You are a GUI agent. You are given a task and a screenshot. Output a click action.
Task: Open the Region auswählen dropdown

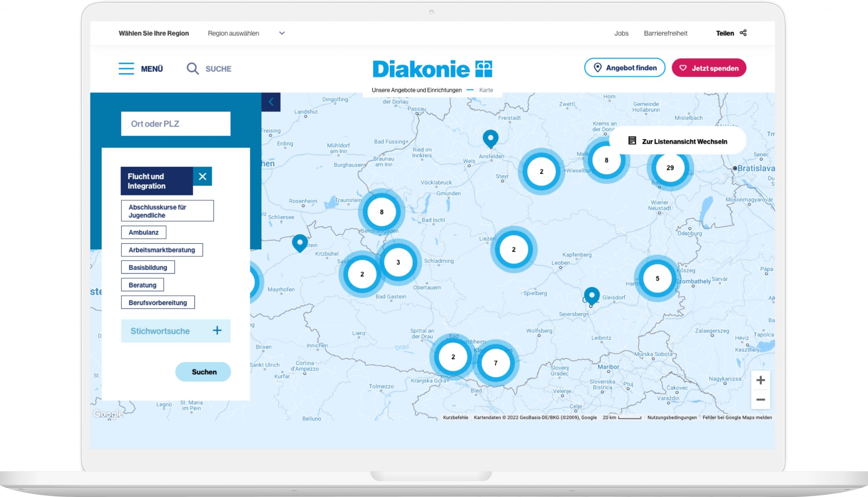246,33
